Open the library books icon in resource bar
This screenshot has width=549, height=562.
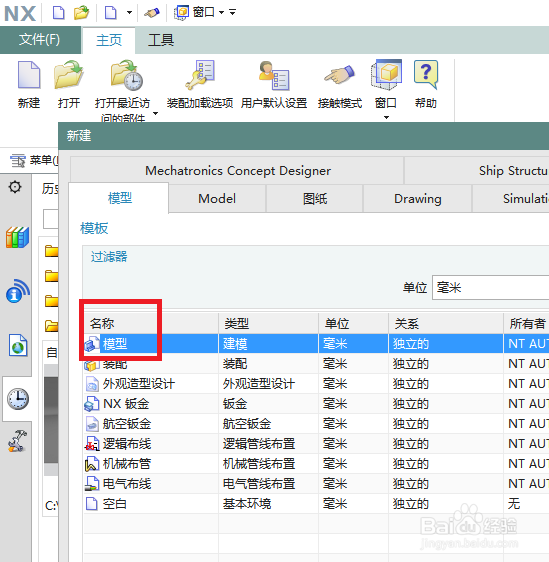pyautogui.click(x=17, y=237)
